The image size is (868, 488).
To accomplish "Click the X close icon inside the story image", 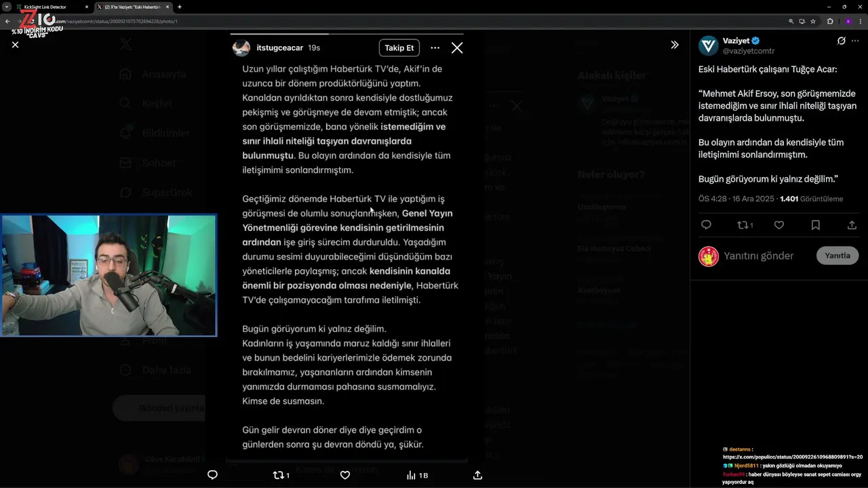I will coord(457,48).
